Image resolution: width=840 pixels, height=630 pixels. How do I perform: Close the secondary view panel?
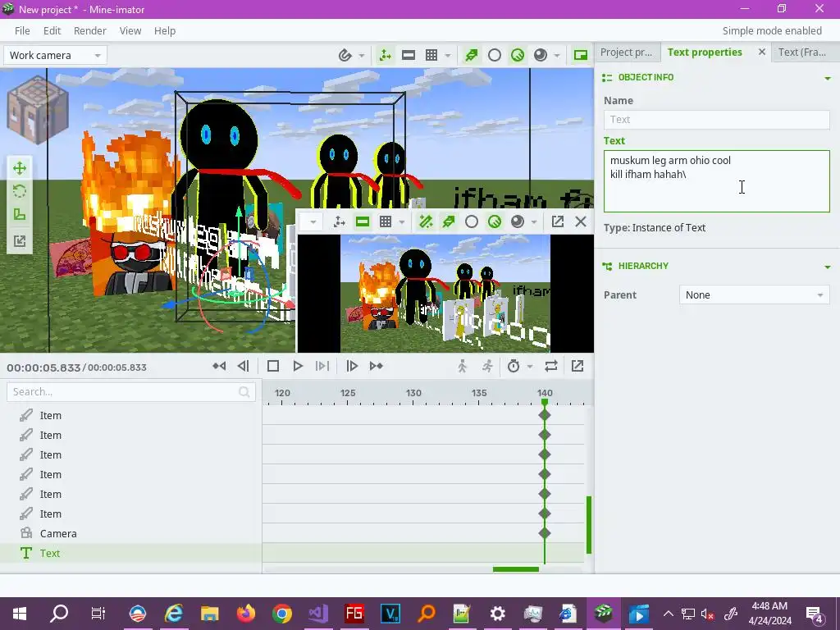(x=581, y=221)
